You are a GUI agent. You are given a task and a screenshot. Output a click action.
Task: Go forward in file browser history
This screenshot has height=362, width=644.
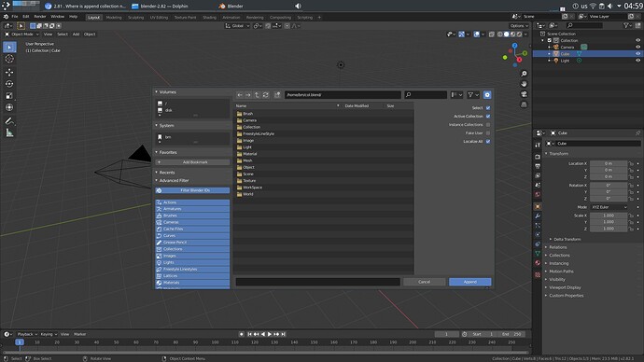(248, 95)
